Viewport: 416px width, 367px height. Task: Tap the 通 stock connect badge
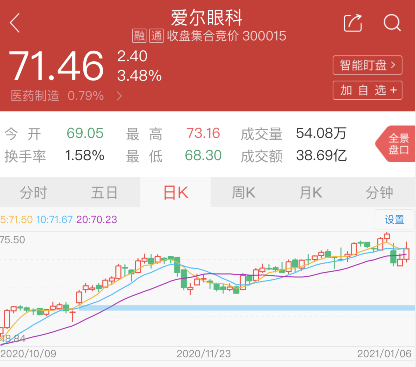(156, 36)
